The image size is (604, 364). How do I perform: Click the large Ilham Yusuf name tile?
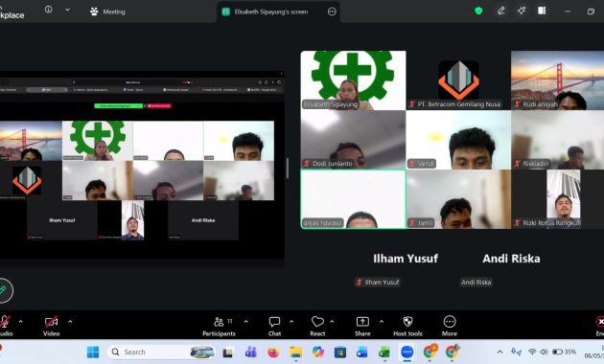point(406,259)
